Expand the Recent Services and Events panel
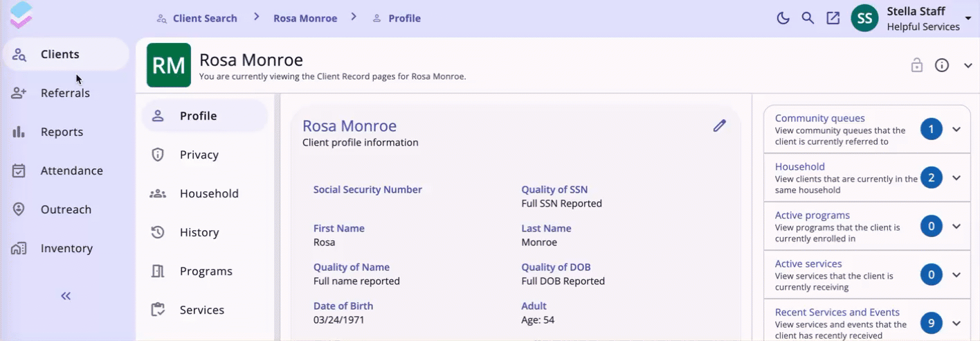The height and width of the screenshot is (341, 980). click(x=956, y=324)
